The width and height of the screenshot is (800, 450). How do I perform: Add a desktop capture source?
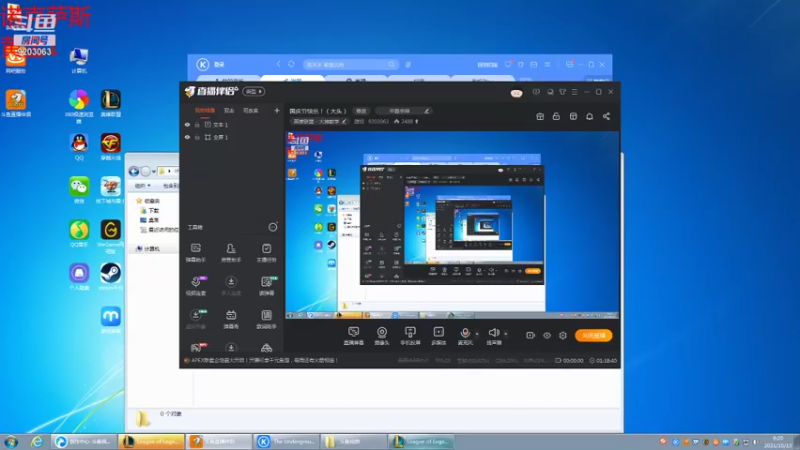tap(354, 336)
